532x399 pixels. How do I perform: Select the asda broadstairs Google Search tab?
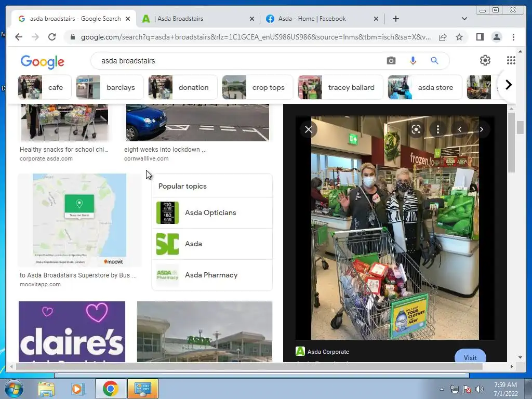click(x=74, y=19)
